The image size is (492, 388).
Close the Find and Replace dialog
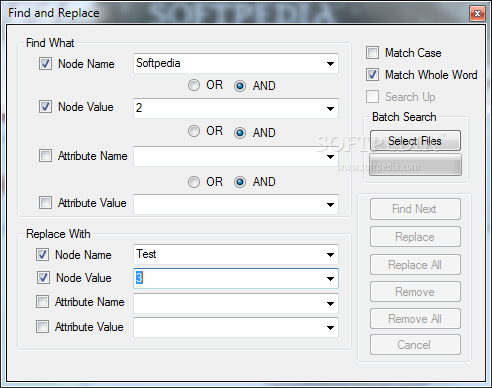tap(477, 14)
